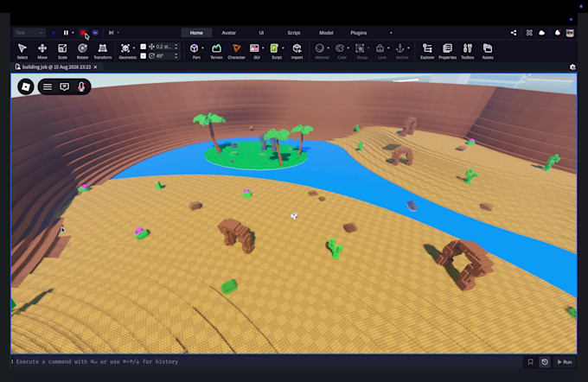Click the step forward control
The image size is (588, 382).
pyautogui.click(x=112, y=33)
